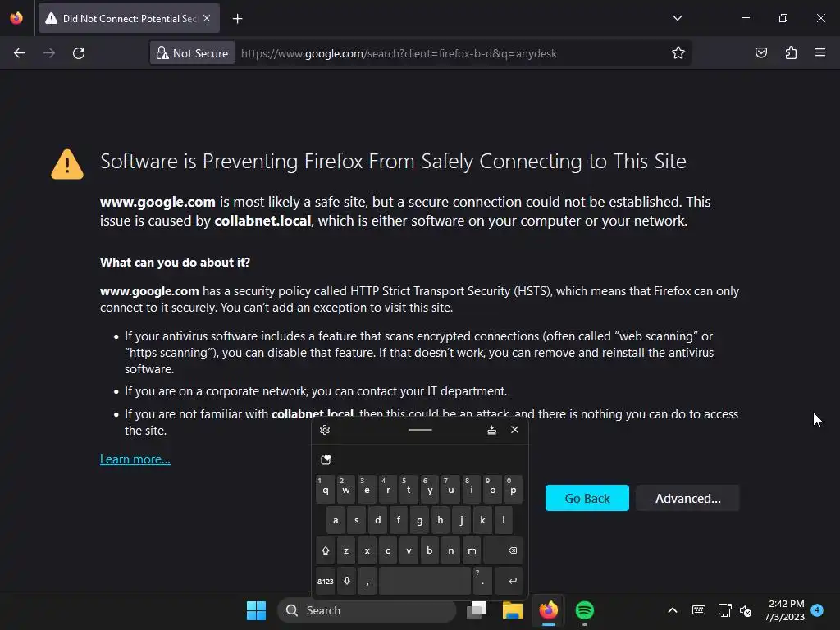This screenshot has height=630, width=840.
Task: Open keyboard clipboard/emoji panel icon
Action: click(x=326, y=459)
